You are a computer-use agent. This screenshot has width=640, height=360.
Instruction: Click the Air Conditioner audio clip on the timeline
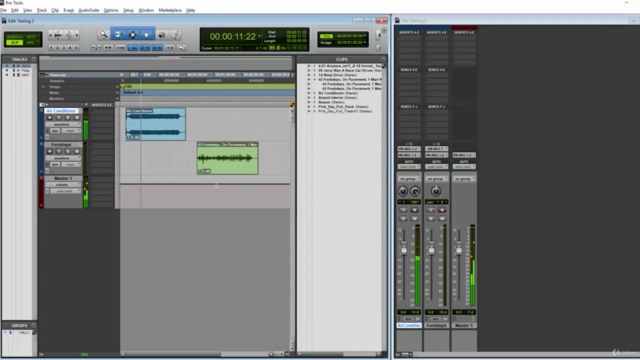[x=156, y=124]
